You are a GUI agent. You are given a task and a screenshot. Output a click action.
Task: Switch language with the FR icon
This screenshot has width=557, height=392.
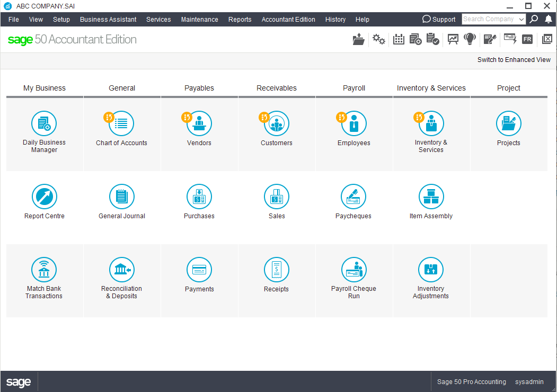(527, 39)
